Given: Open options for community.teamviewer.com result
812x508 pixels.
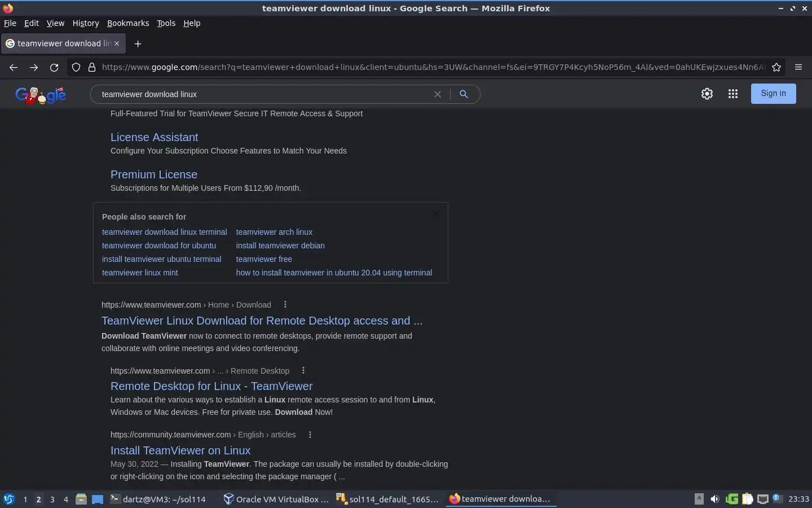Looking at the screenshot, I should (310, 434).
